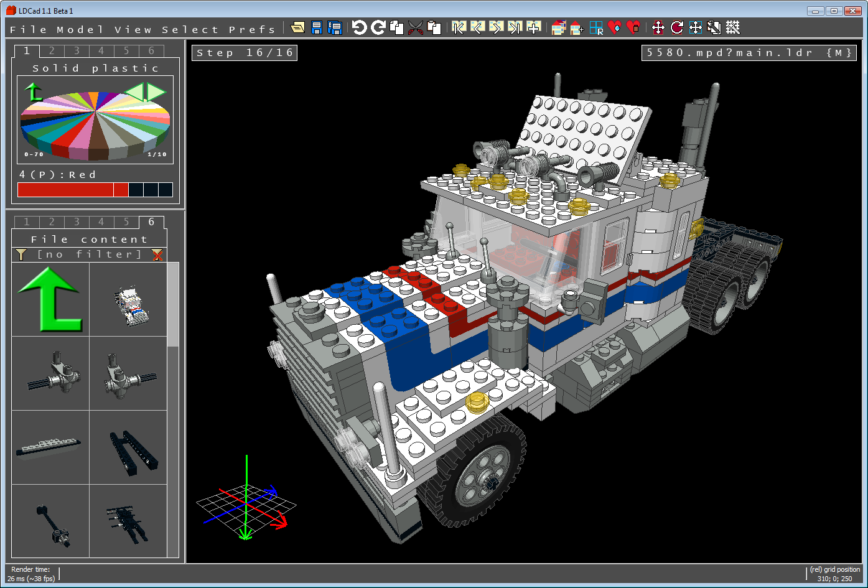Click the File content heading
Screen dimensions: 868x588
pos(90,239)
